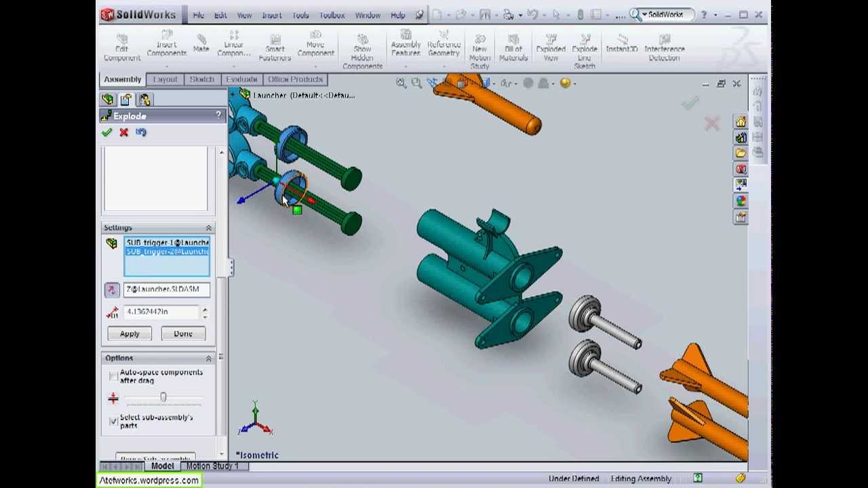This screenshot has width=868, height=488.
Task: Click the reverse direction arrow button
Action: pyautogui.click(x=112, y=290)
